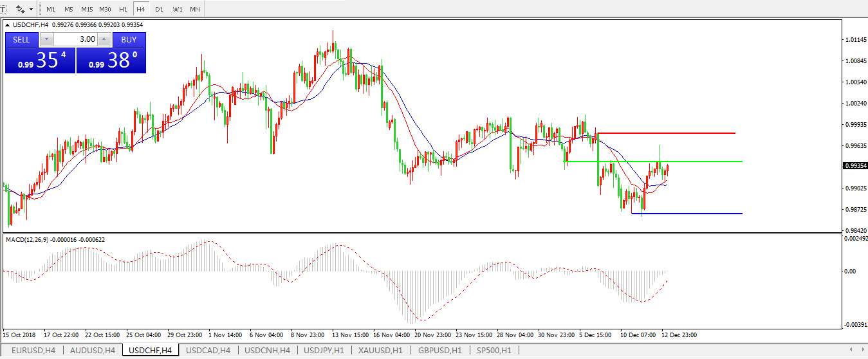Switch chart to M15 timeframe
This screenshot has height=359, width=868.
pyautogui.click(x=87, y=10)
